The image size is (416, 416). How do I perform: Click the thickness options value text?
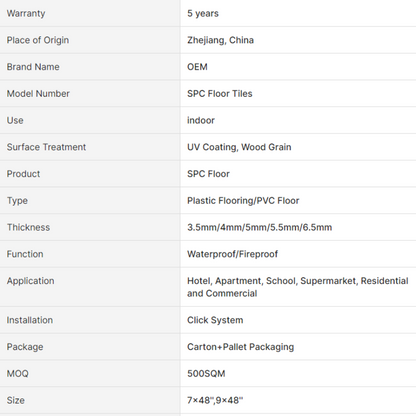259,227
